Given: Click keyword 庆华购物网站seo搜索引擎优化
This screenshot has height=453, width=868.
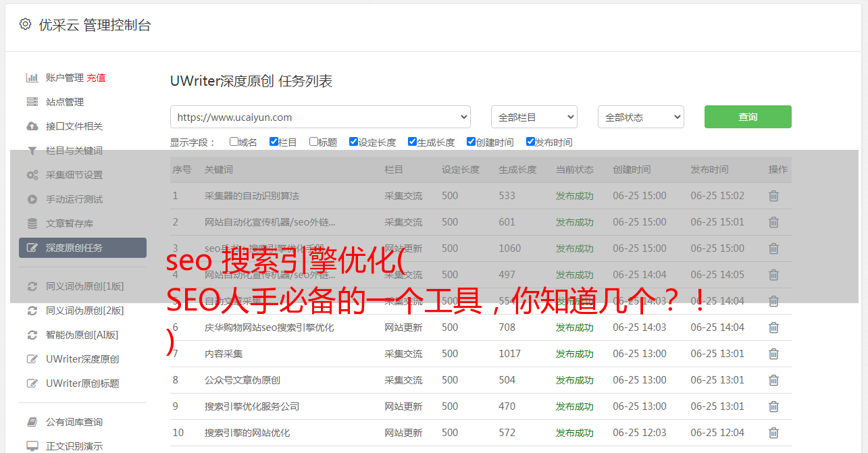Looking at the screenshot, I should [x=270, y=327].
